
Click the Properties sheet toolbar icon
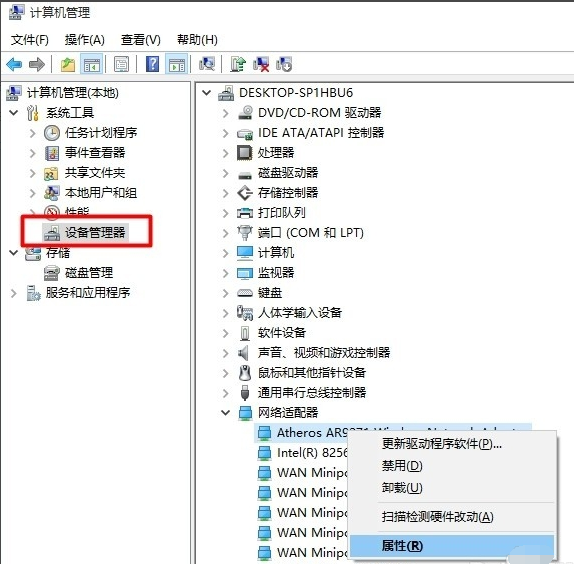(x=122, y=65)
